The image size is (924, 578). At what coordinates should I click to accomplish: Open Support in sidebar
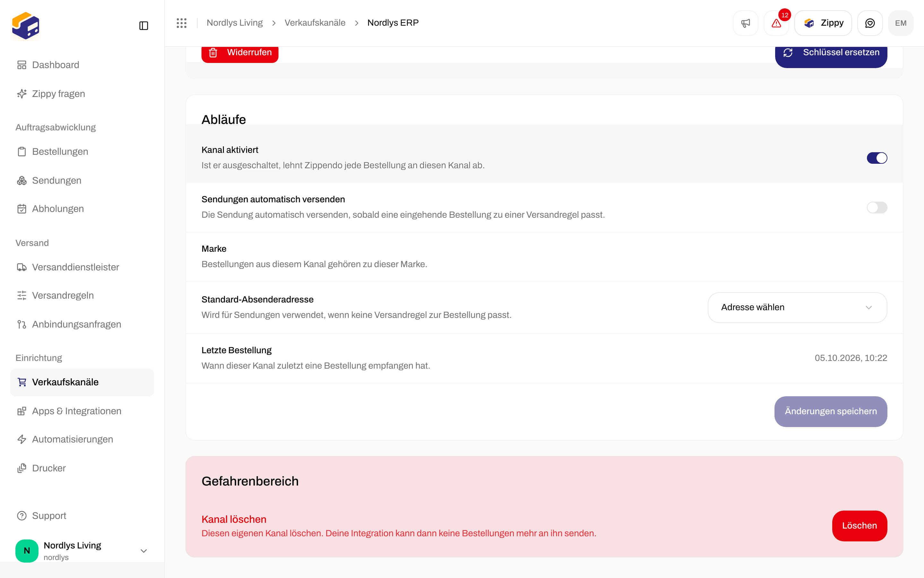82,516
